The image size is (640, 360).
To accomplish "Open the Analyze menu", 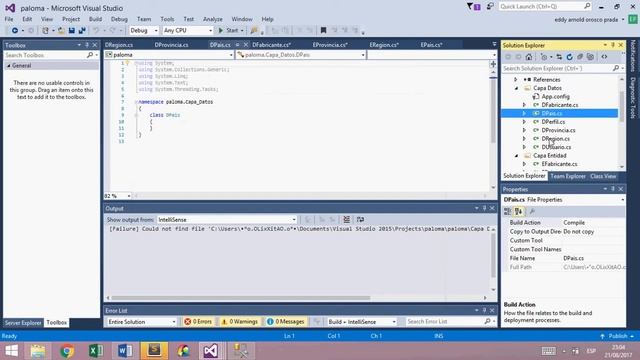I will click(213, 19).
